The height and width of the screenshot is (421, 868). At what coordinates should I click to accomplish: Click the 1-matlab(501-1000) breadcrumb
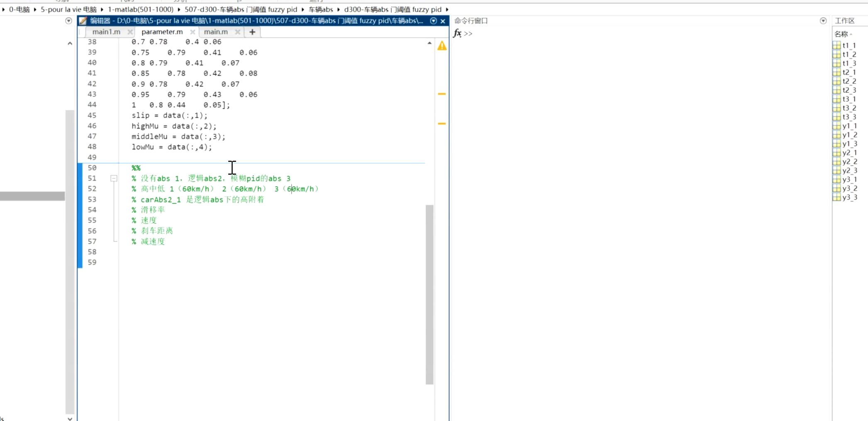coord(141,9)
